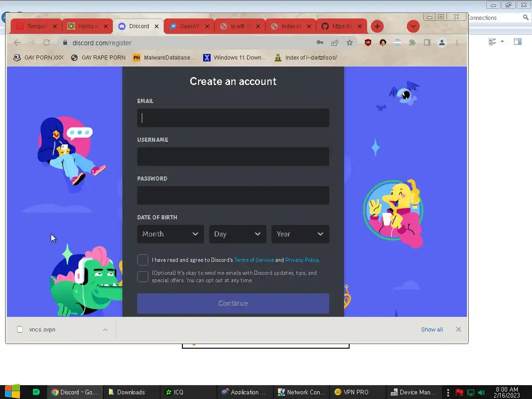The height and width of the screenshot is (399, 532).
Task: Click Show all downloads
Action: click(432, 329)
